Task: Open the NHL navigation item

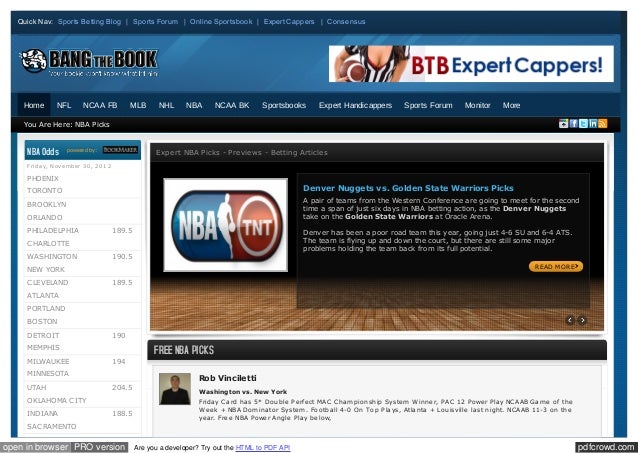Action: (166, 105)
